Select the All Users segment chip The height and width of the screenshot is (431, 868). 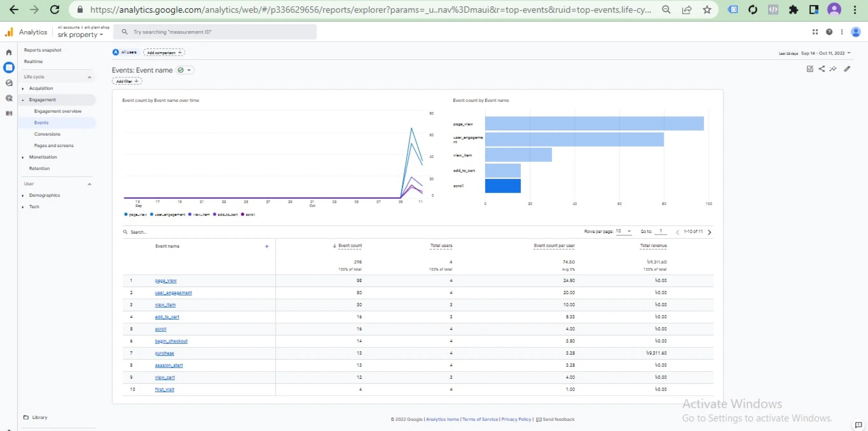click(x=125, y=52)
